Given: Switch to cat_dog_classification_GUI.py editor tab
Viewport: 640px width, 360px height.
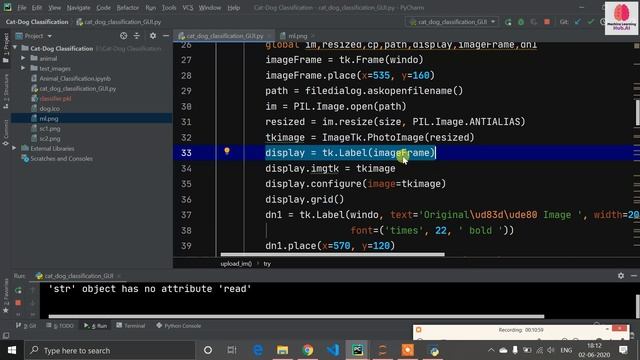Looking at the screenshot, I should pyautogui.click(x=224, y=36).
